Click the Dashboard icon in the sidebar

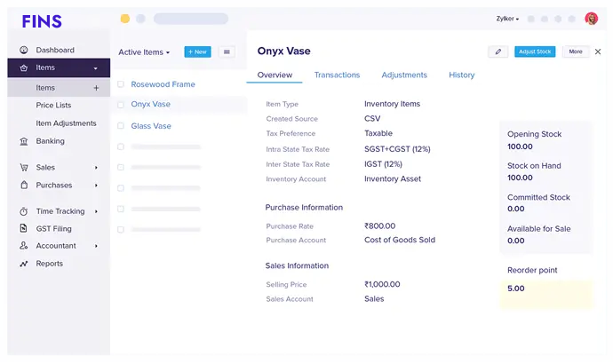pos(24,51)
